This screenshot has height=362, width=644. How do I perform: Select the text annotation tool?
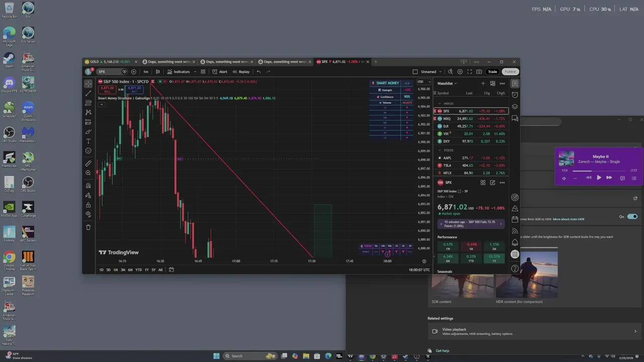click(88, 141)
